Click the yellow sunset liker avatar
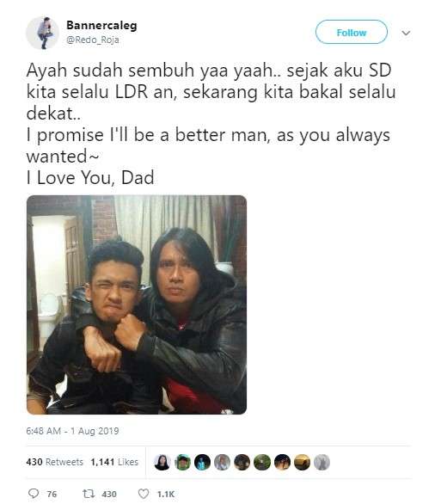The height and width of the screenshot is (504, 435). 302,462
